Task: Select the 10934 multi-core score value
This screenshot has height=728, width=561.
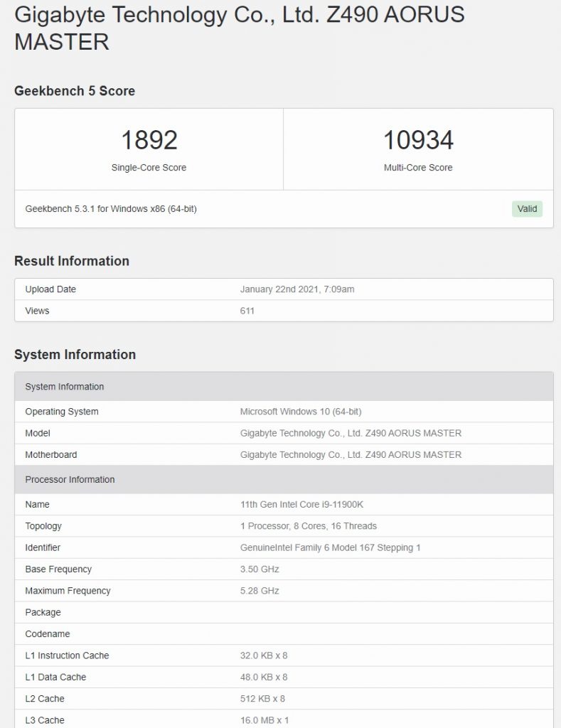Action: (418, 140)
